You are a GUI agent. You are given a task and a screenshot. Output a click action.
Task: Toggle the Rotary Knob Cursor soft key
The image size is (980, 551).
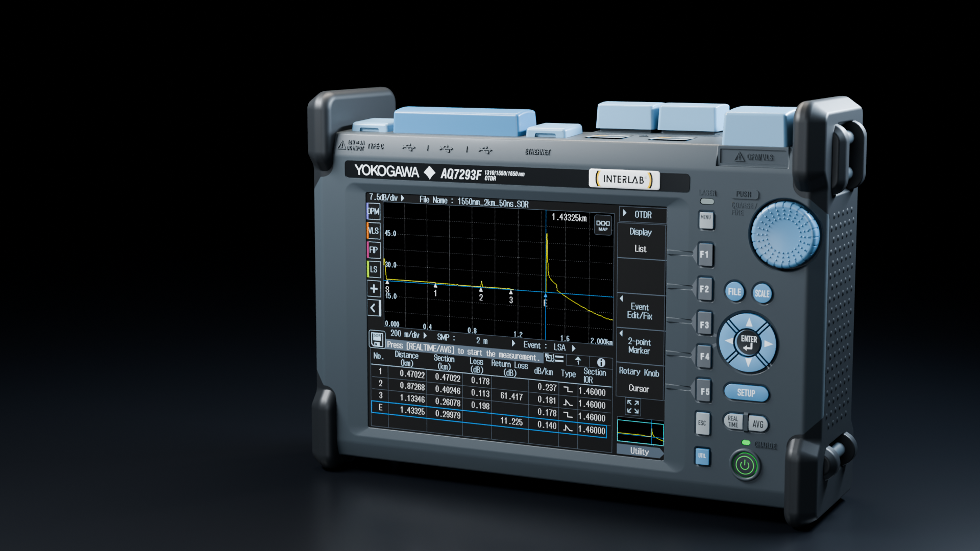coord(639,380)
